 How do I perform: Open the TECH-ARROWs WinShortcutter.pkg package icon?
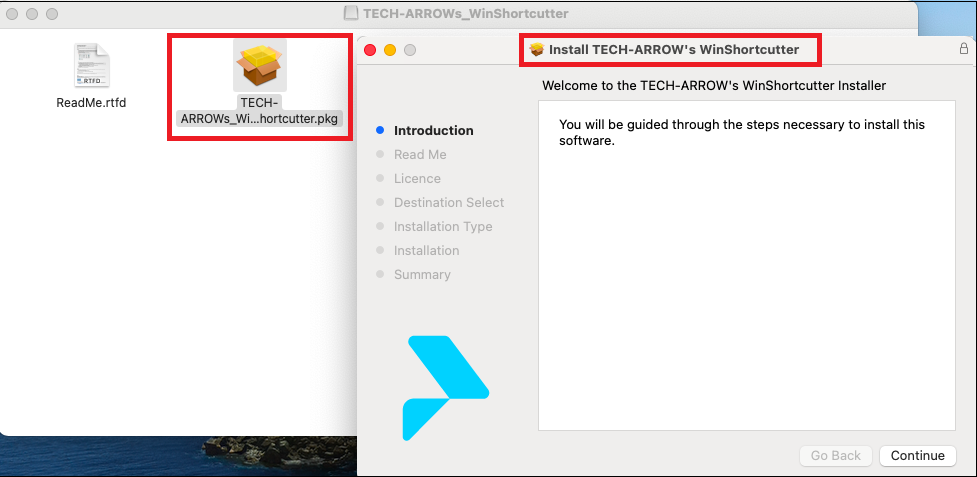[x=259, y=66]
